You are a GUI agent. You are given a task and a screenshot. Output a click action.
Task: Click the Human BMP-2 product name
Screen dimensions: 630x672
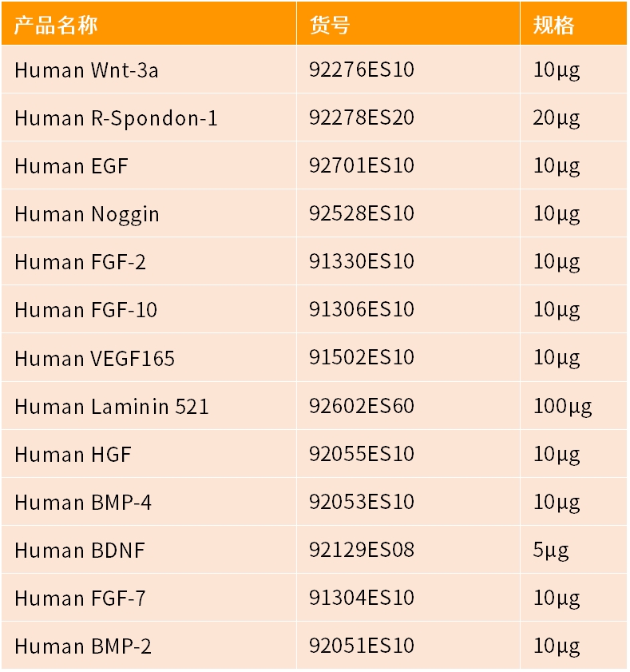(83, 646)
